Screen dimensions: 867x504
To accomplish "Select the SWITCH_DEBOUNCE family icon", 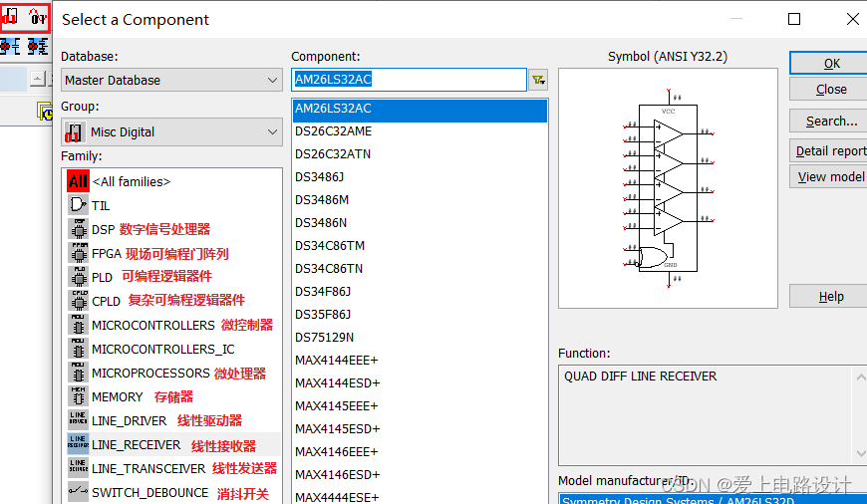I will click(78, 492).
